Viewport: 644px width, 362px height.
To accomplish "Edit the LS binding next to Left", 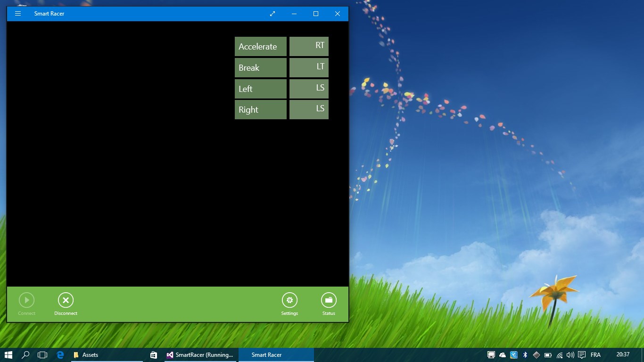I will (x=309, y=89).
